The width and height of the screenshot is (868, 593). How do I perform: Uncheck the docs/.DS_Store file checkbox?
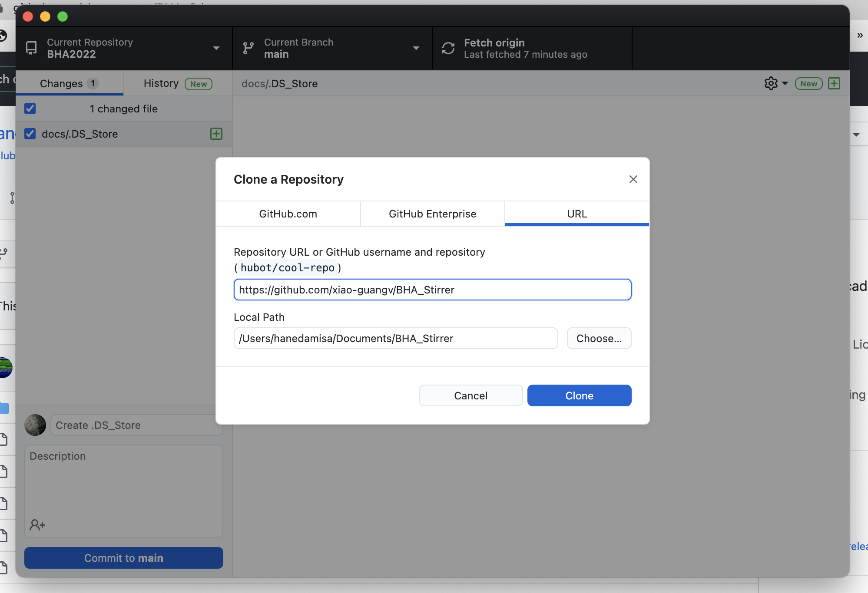pyautogui.click(x=30, y=134)
